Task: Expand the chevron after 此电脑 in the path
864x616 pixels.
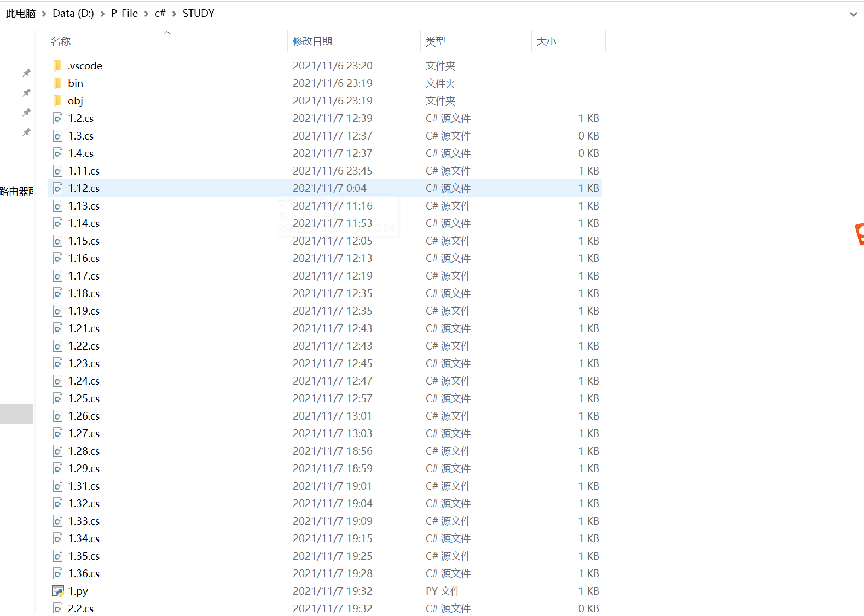Action: [44, 14]
